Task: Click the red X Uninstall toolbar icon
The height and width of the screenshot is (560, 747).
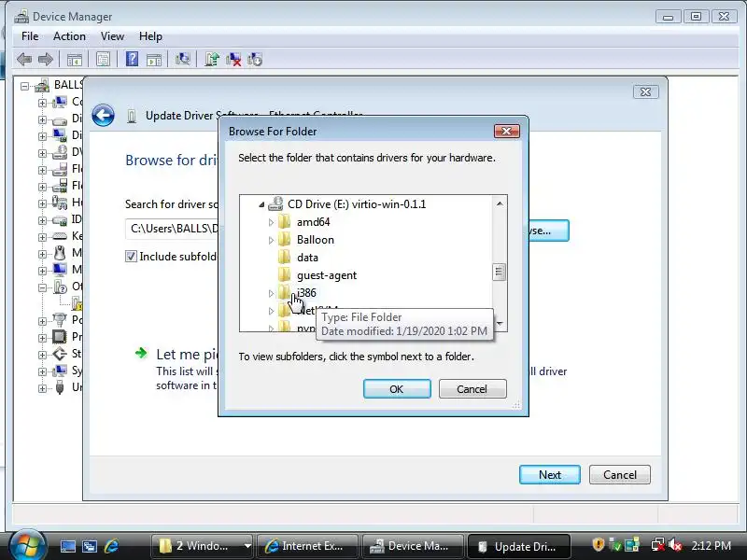Action: click(233, 60)
